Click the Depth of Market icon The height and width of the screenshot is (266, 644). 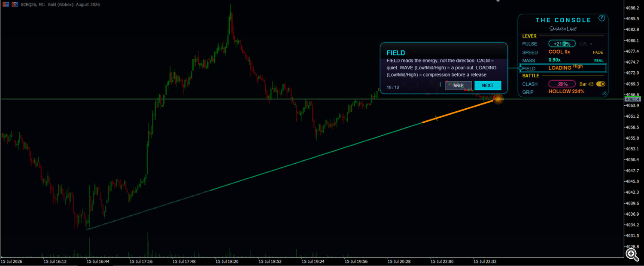point(5,4)
